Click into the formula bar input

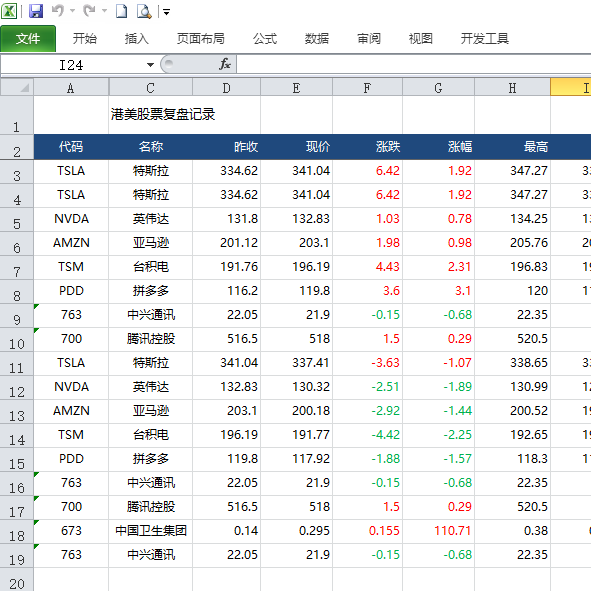[x=414, y=64]
